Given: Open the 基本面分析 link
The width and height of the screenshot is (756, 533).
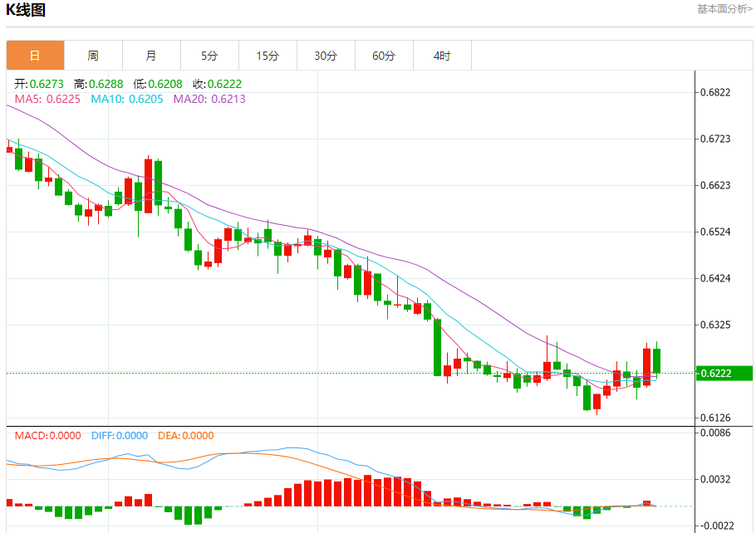Looking at the screenshot, I should pos(724,8).
